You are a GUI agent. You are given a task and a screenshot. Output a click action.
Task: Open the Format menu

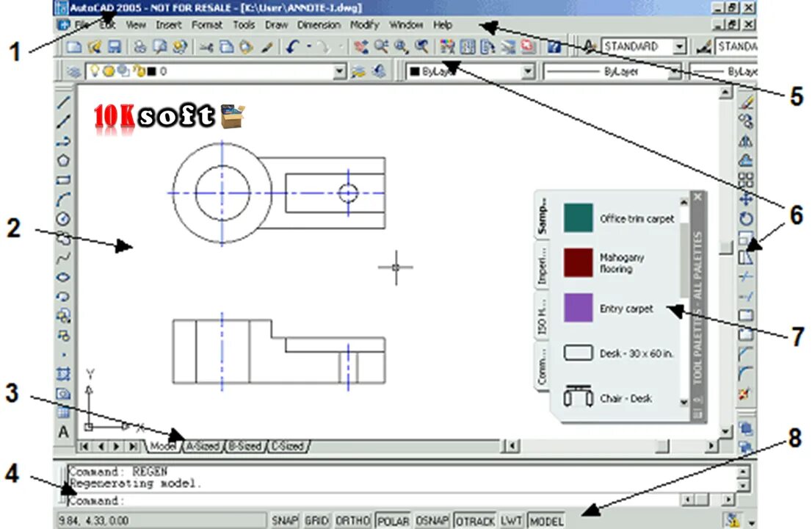coord(206,25)
